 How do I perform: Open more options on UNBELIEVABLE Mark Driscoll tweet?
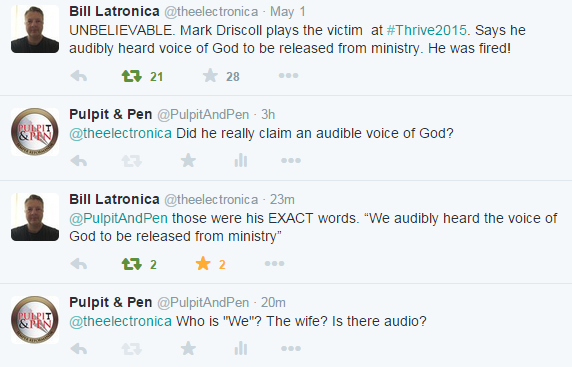[x=288, y=76]
